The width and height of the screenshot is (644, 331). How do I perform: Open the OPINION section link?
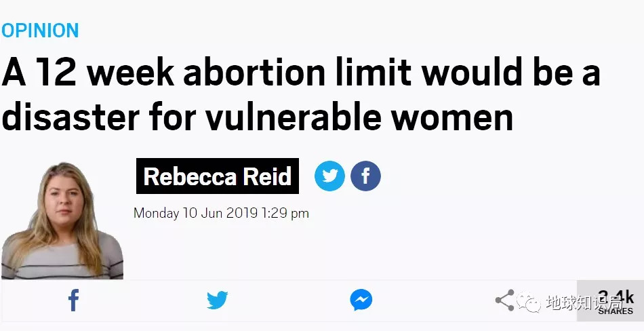click(40, 31)
